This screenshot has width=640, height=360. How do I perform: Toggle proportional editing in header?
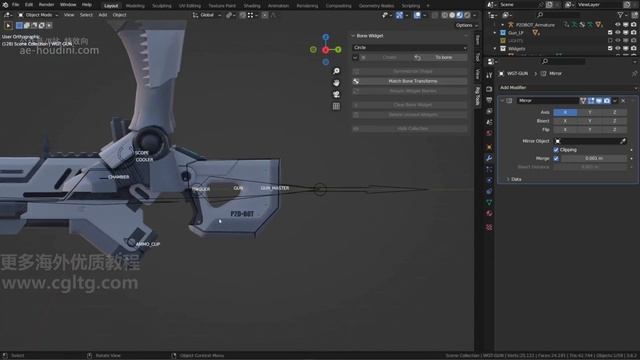point(265,15)
